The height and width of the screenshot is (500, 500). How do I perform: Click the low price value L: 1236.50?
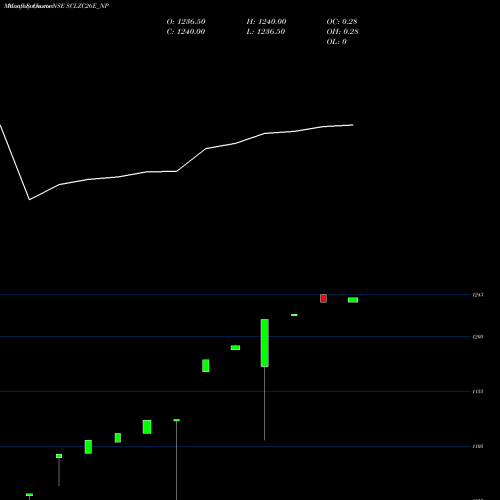click(266, 32)
